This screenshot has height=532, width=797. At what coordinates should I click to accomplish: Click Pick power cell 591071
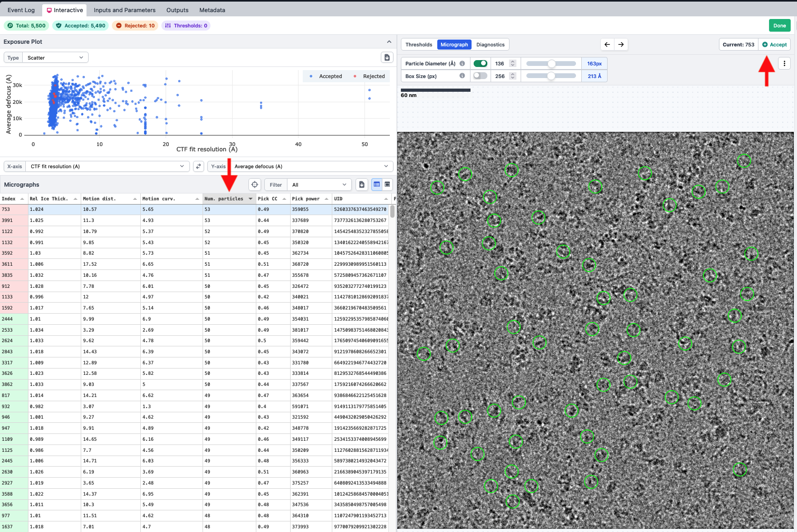pyautogui.click(x=311, y=407)
